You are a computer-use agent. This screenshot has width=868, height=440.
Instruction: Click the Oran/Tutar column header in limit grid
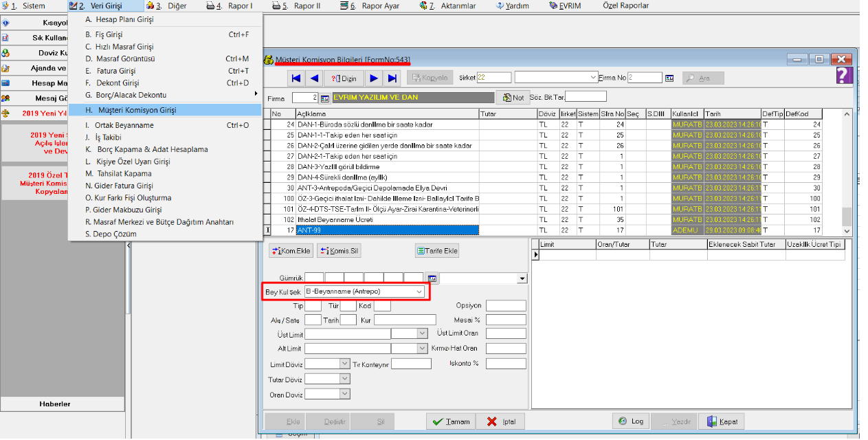pos(623,244)
